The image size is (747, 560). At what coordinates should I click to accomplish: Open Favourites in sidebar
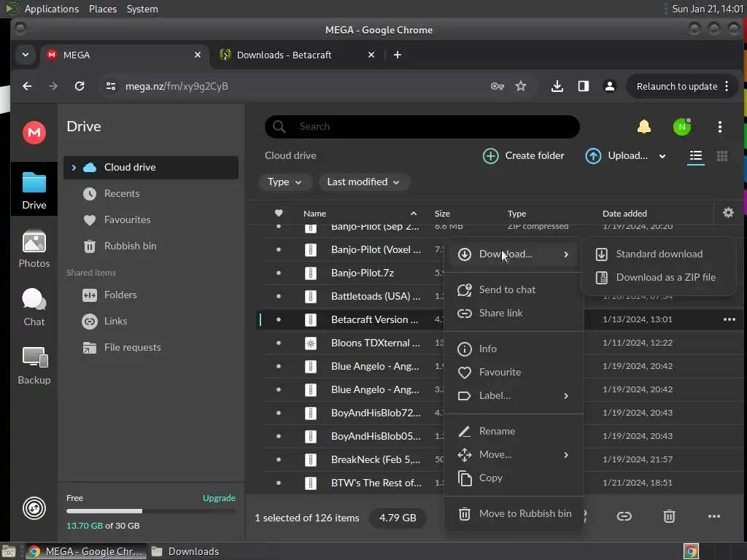tap(150, 220)
